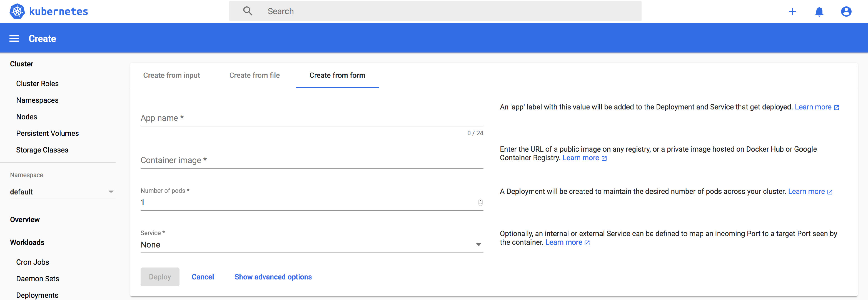Toggle the hamburger navigation menu

click(x=14, y=39)
